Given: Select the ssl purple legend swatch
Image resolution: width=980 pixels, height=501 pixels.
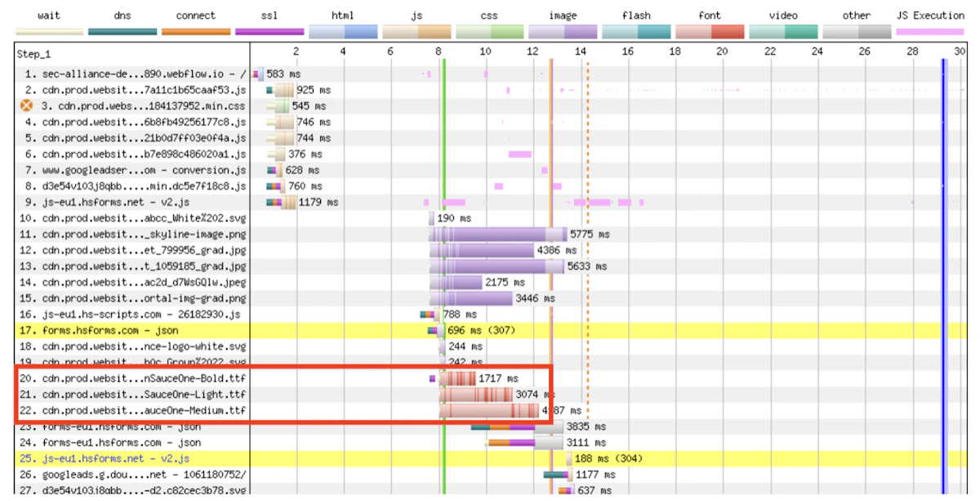Looking at the screenshot, I should pyautogui.click(x=269, y=32).
